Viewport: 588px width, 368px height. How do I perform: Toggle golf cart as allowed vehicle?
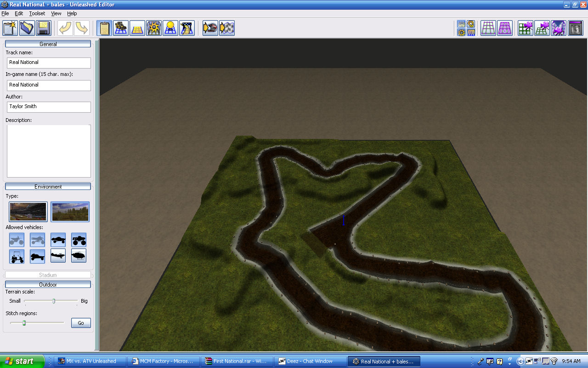17,256
